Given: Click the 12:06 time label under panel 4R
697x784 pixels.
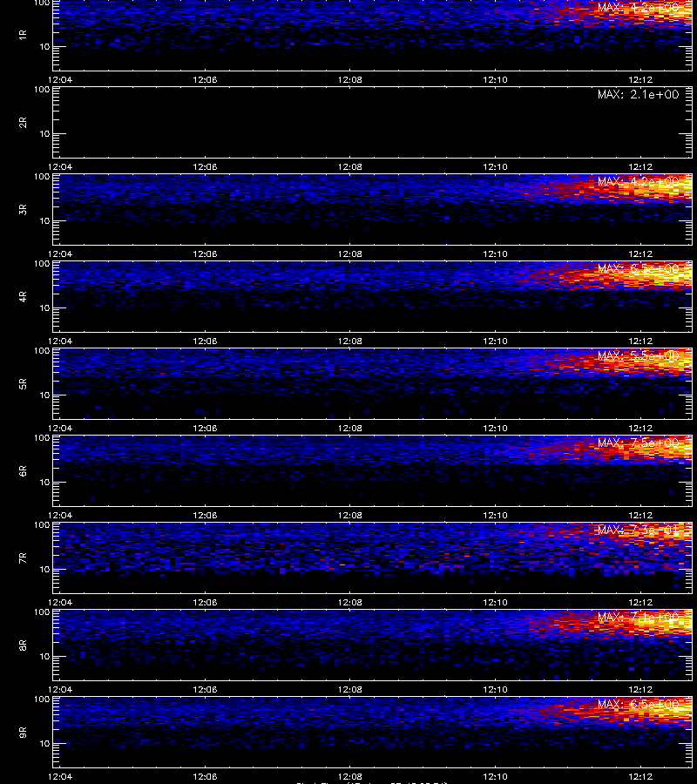Looking at the screenshot, I should tap(205, 341).
